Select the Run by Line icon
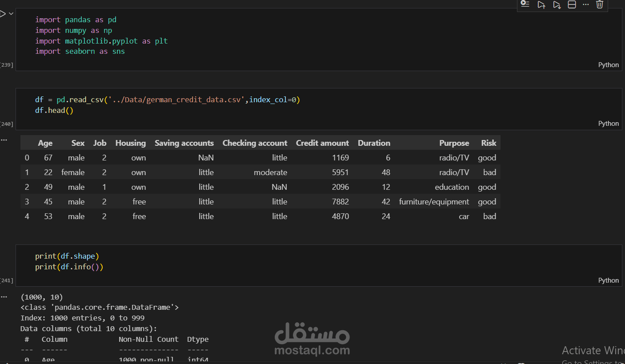The image size is (625, 364). coord(525,4)
